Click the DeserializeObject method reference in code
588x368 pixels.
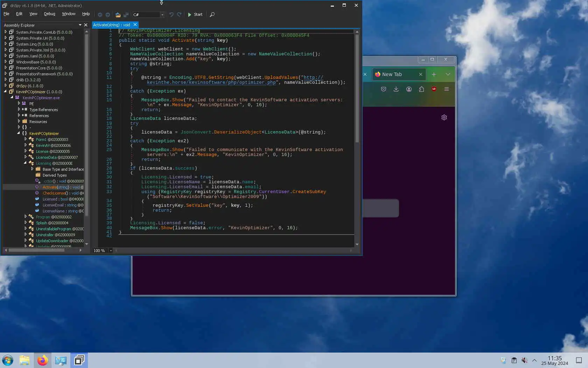click(x=238, y=132)
